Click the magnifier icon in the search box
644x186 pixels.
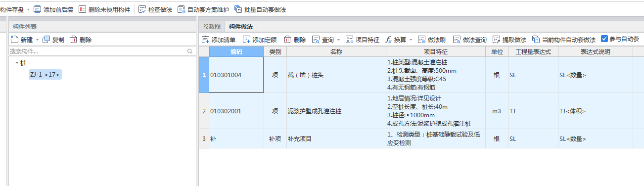(189, 51)
